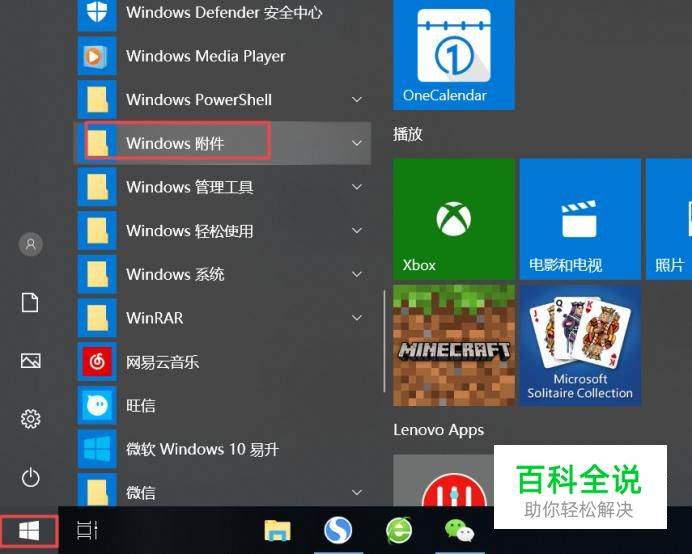Open Pictures icon in Start sidebar

click(30, 361)
